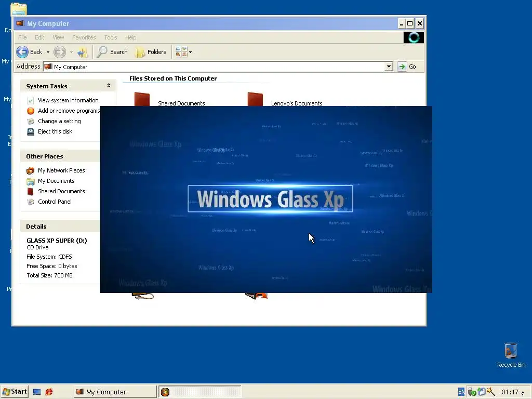
Task: Click the Files Stored on This Computer header
Action: [173, 78]
